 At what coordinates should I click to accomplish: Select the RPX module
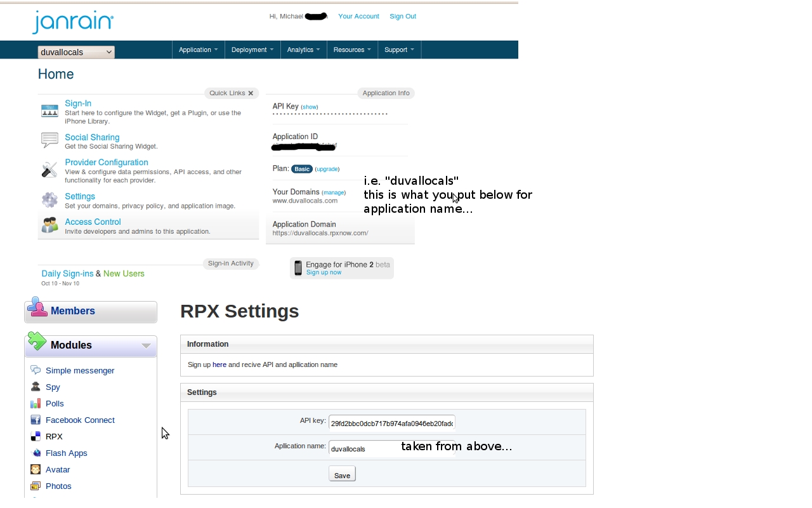(x=54, y=436)
